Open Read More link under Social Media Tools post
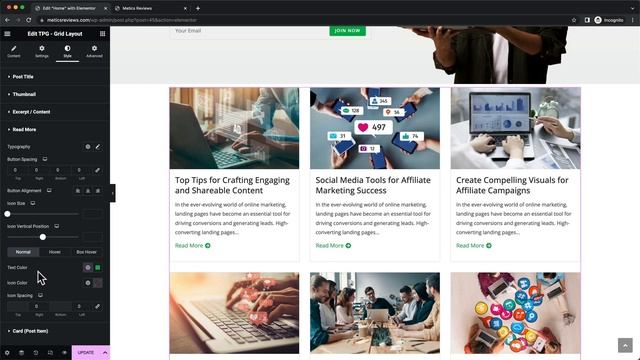Screen dimensions: 640x360 point(333,245)
